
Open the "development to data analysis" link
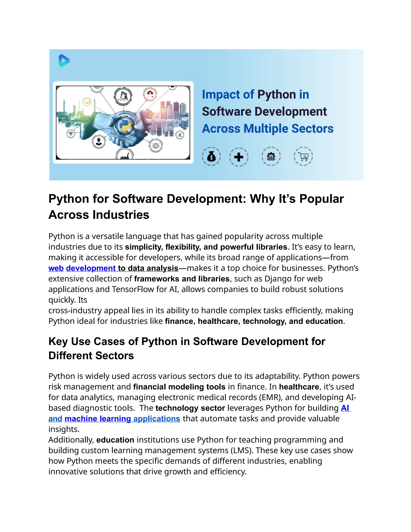tap(122, 268)
